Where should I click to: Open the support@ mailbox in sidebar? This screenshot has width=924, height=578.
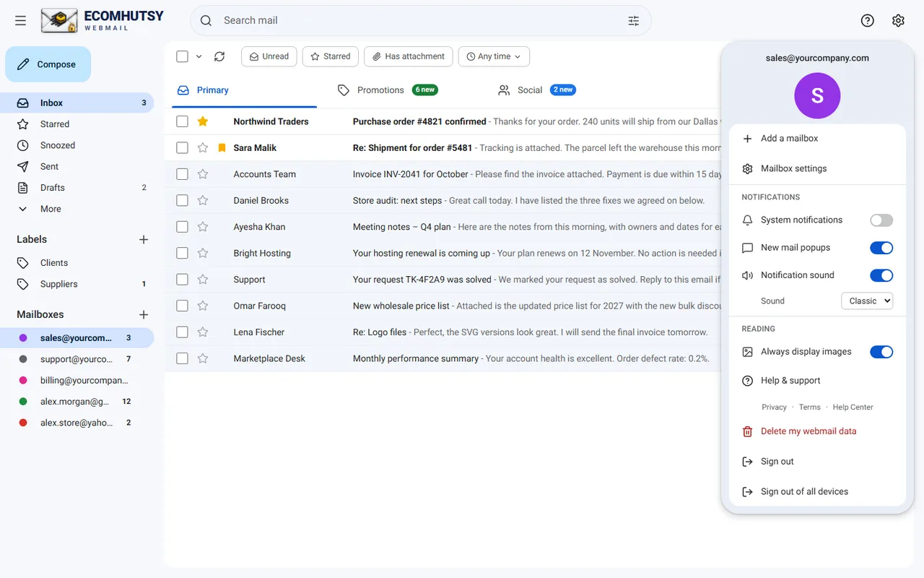tap(77, 359)
